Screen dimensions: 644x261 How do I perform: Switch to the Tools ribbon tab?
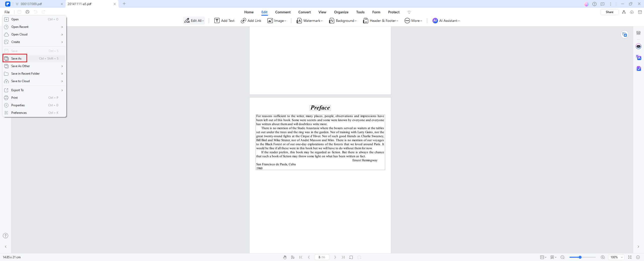(x=360, y=12)
